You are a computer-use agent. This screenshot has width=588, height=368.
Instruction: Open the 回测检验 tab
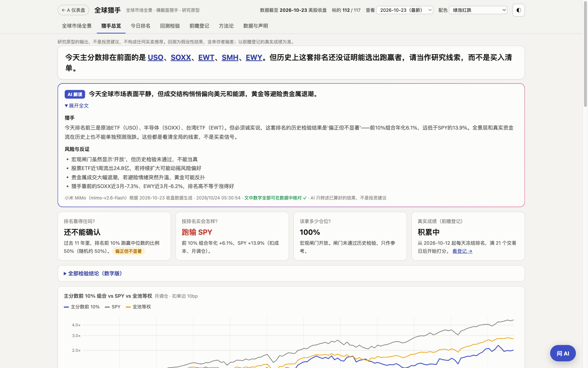coord(170,26)
